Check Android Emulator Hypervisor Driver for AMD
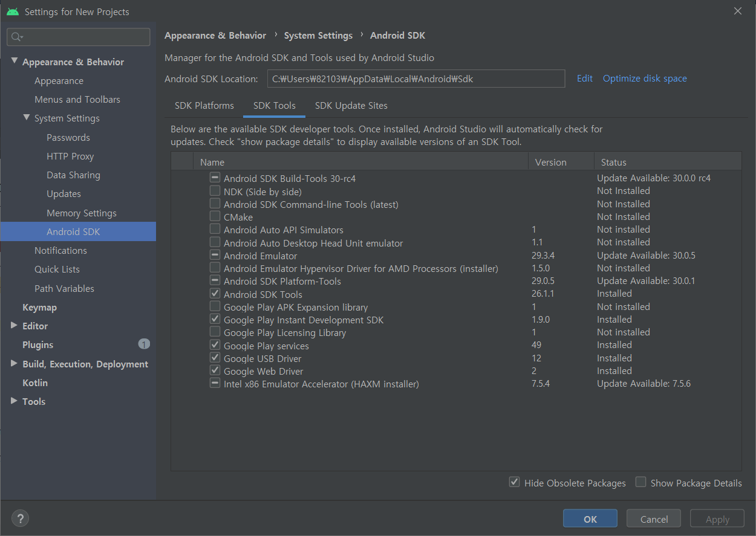Image resolution: width=756 pixels, height=536 pixels. pyautogui.click(x=215, y=268)
